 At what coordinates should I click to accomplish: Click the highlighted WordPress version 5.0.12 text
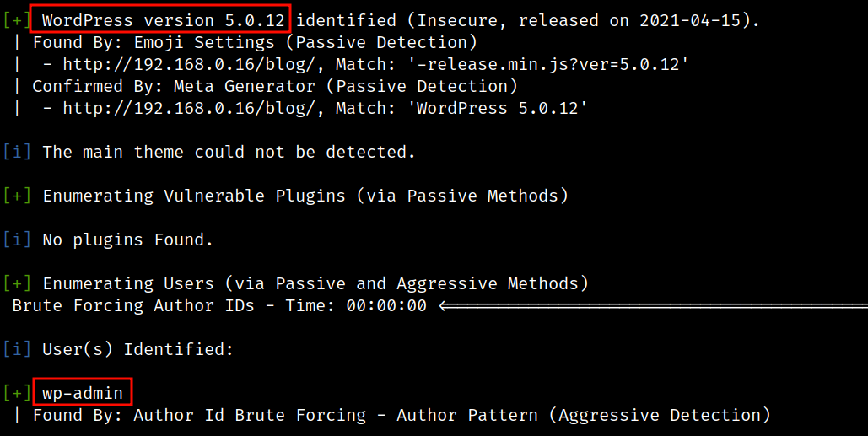(164, 20)
